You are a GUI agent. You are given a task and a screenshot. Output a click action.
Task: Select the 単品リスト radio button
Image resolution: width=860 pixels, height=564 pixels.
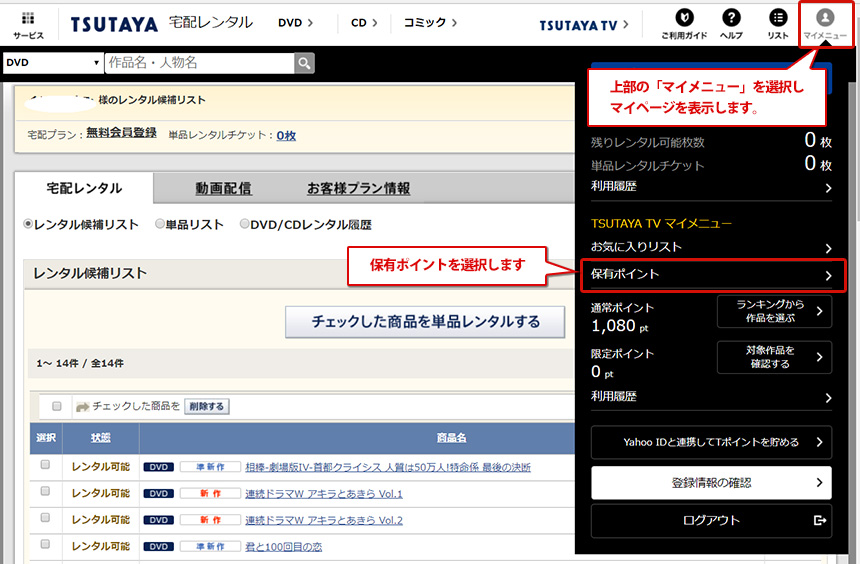point(160,224)
